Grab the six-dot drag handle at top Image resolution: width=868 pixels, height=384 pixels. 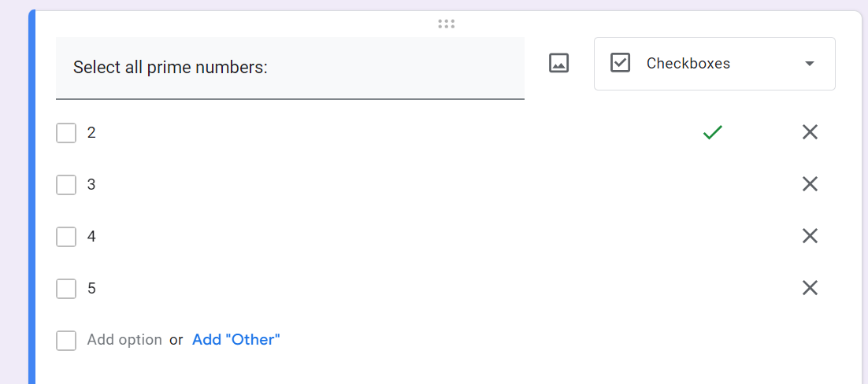coord(447,24)
